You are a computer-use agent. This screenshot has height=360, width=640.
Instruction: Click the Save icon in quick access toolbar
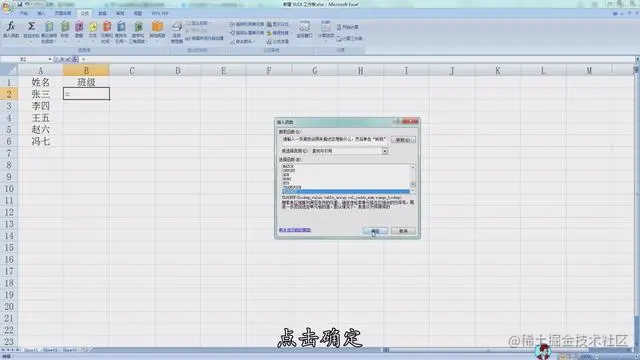pyautogui.click(x=19, y=4)
